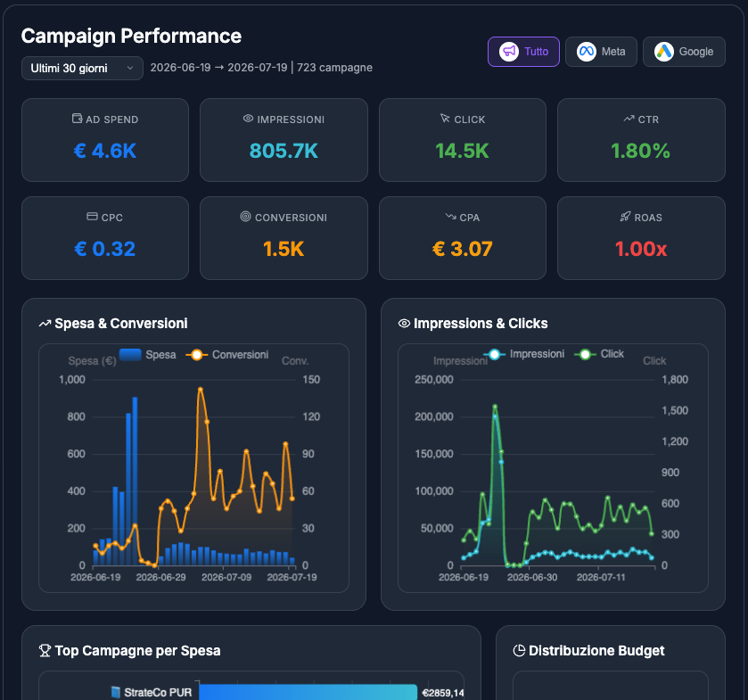Click the trophy icon beside Top Campagne per Spesa
Viewport: 748px width, 700px height.
(45, 650)
